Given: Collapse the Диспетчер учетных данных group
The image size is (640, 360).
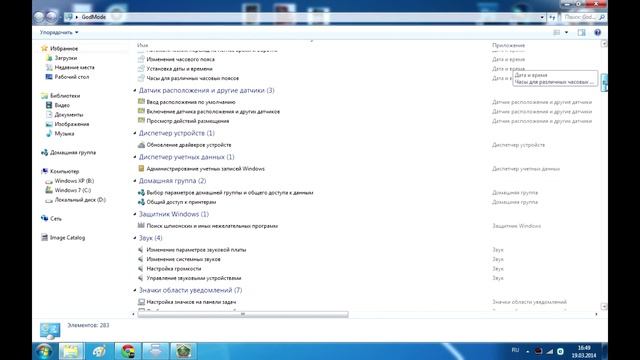Looking at the screenshot, I should click(x=135, y=157).
